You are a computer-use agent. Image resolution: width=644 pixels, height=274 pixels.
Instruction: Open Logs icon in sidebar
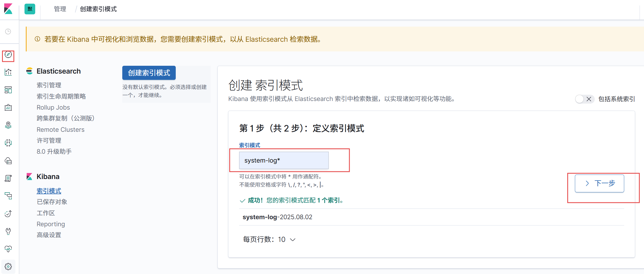(8, 178)
